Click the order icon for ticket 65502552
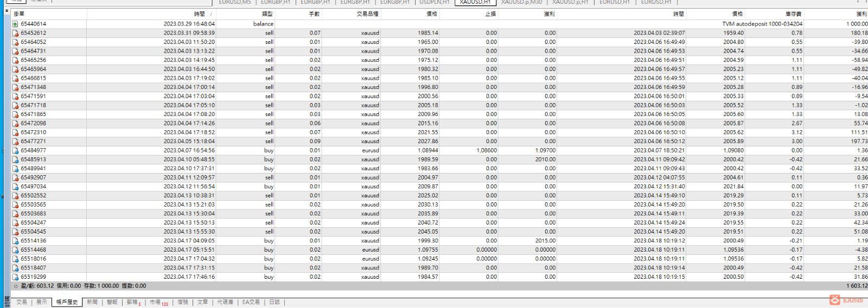 (x=16, y=196)
